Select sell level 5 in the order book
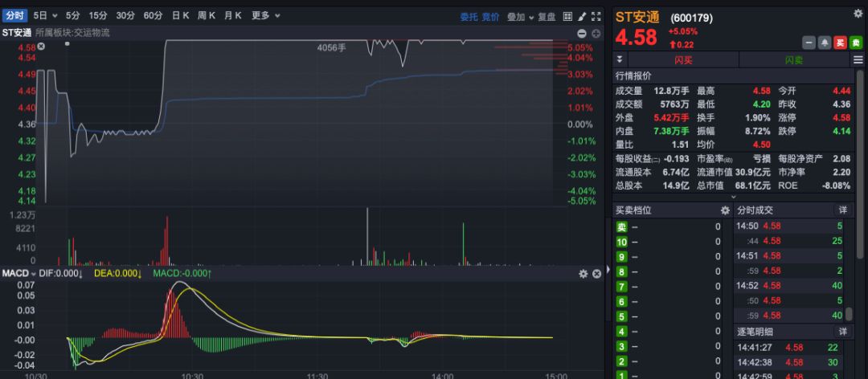 click(621, 316)
